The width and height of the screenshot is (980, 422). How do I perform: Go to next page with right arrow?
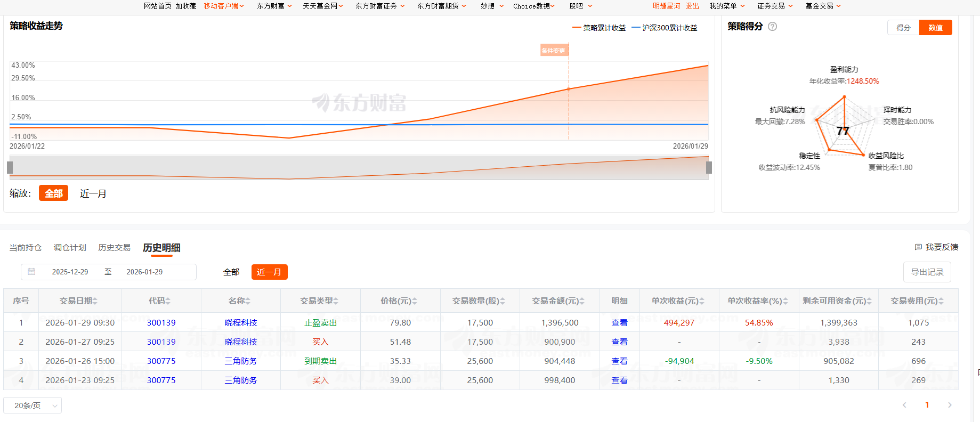pos(950,405)
